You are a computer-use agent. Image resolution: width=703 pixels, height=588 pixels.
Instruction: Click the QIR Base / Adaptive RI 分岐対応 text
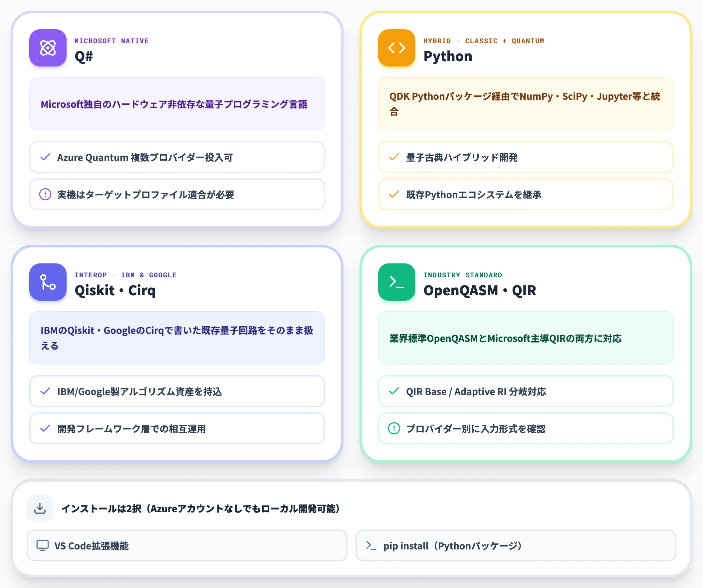click(x=476, y=391)
